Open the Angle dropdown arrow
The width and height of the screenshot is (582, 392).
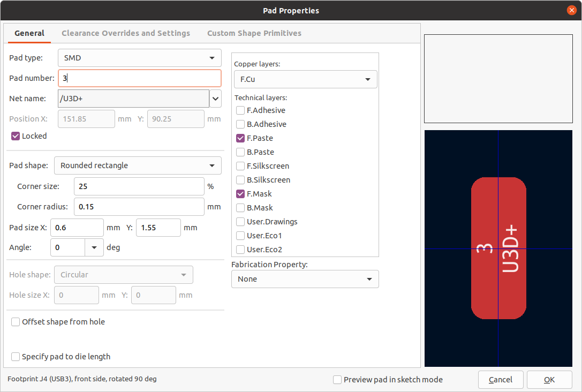tap(94, 247)
